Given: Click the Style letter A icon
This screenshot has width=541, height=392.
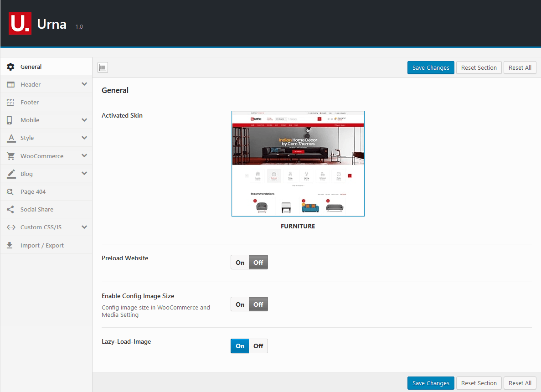Looking at the screenshot, I should [11, 138].
